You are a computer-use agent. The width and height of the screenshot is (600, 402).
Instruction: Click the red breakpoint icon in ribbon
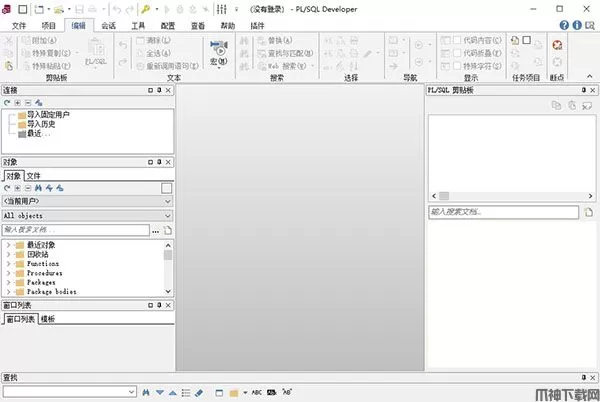click(x=557, y=44)
